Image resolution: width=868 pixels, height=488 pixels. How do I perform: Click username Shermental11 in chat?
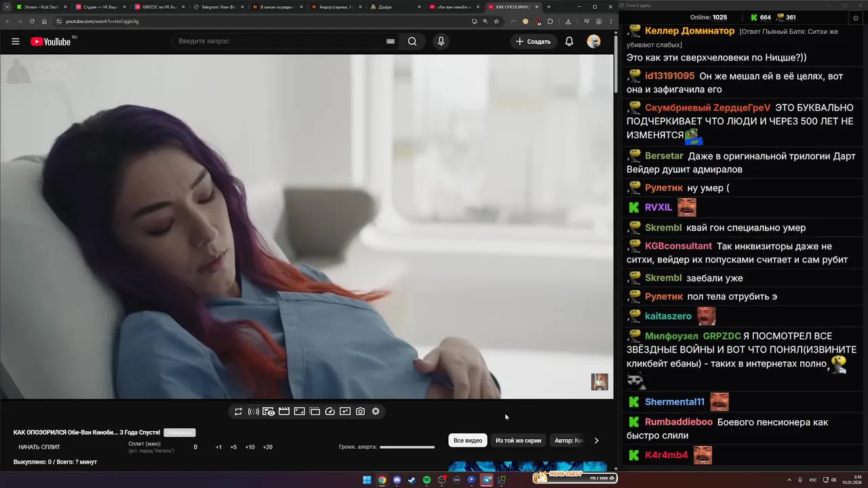[x=675, y=402]
